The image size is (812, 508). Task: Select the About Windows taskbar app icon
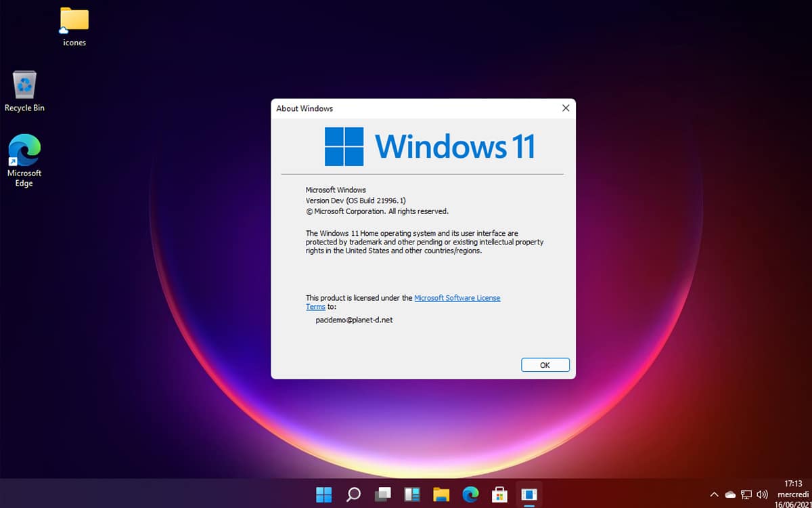(529, 494)
